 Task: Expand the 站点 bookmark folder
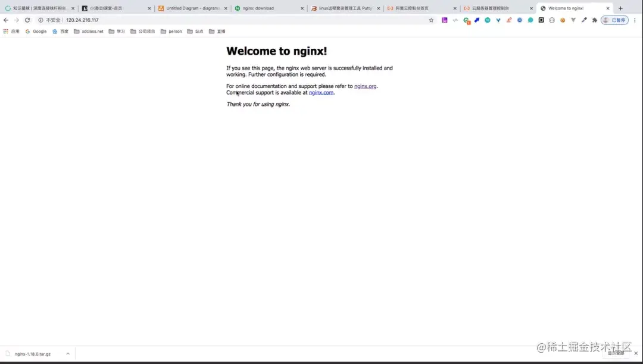[195, 31]
